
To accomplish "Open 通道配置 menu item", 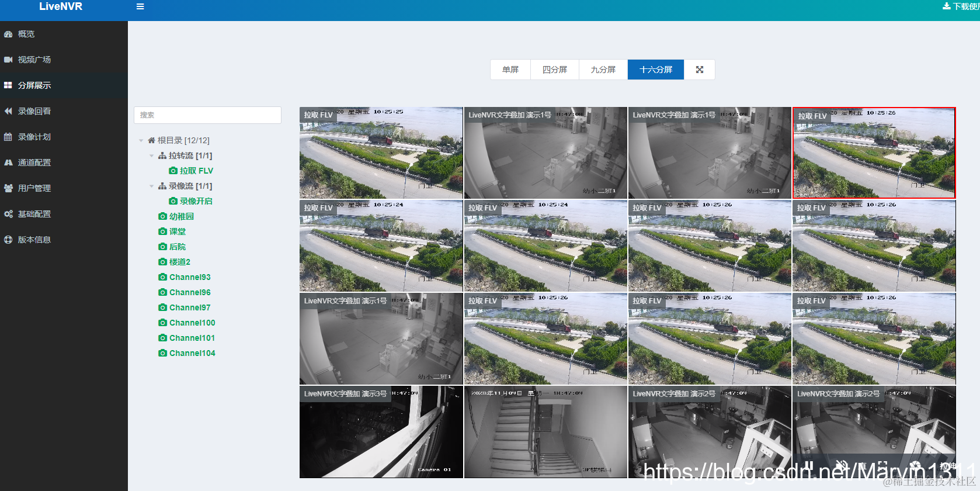I will click(x=64, y=162).
